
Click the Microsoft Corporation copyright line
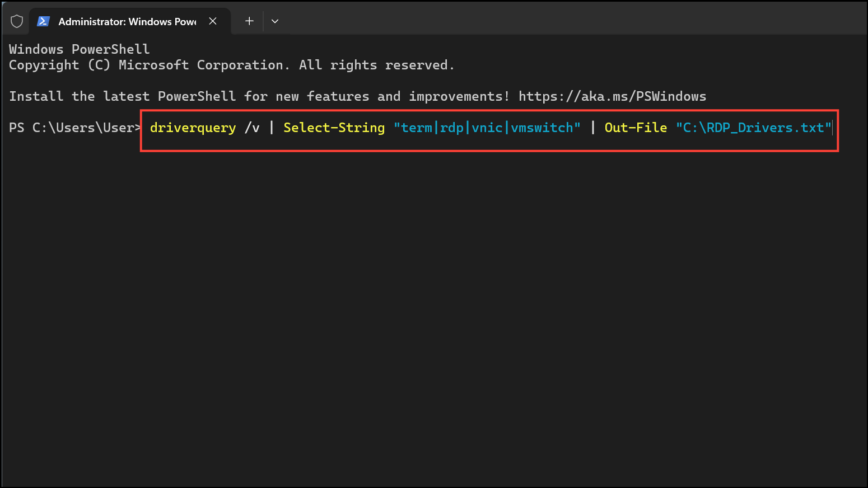tap(231, 65)
